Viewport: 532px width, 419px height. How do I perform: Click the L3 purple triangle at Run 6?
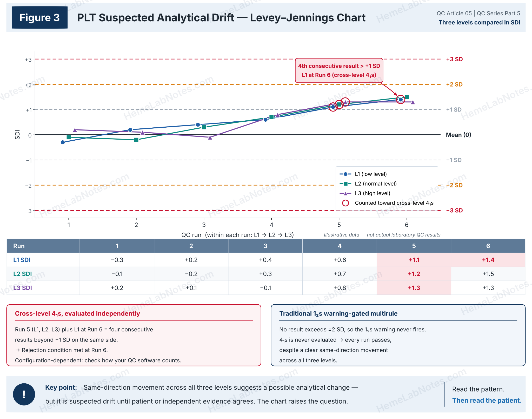(413, 102)
